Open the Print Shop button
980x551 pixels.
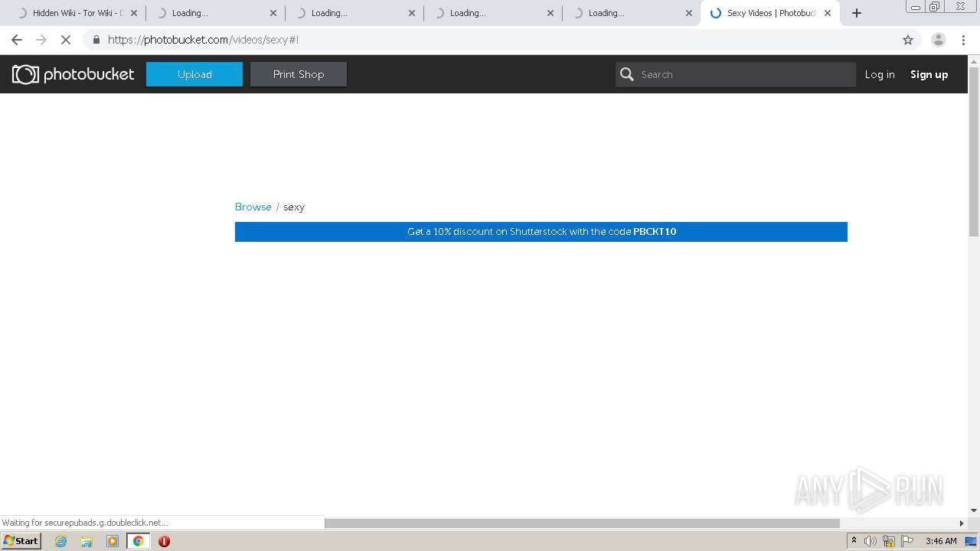(299, 74)
